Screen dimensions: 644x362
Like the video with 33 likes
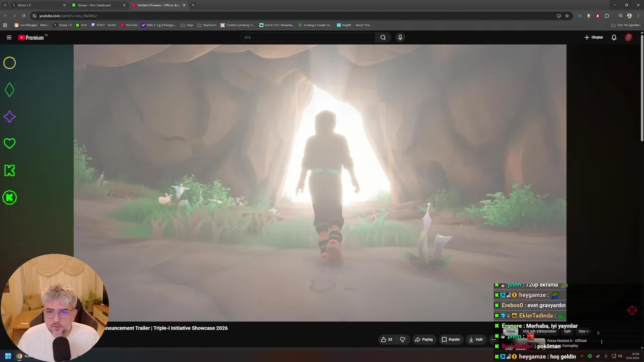(386, 339)
